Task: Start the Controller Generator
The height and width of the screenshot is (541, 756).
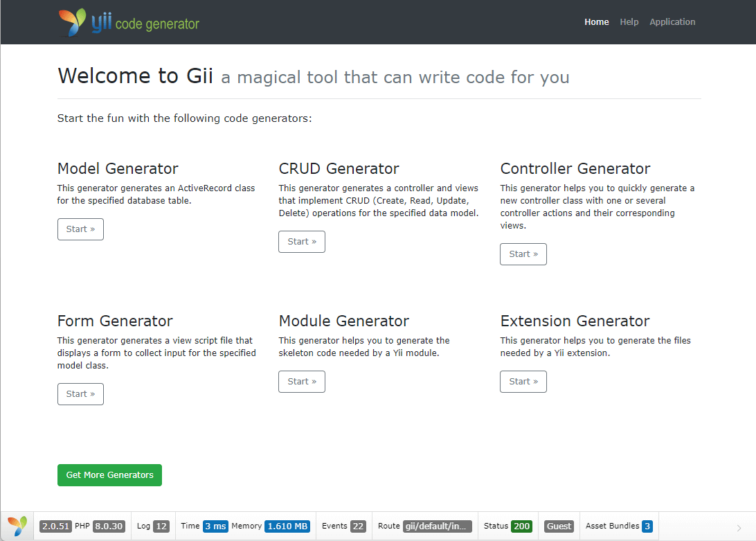Action: pos(523,254)
